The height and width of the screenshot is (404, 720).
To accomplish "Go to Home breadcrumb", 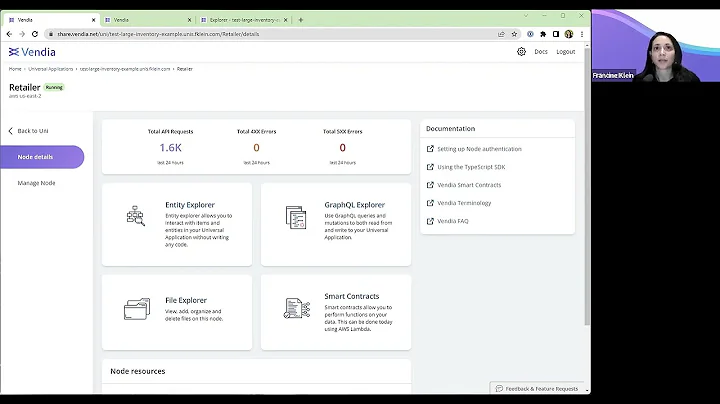I will [15, 69].
